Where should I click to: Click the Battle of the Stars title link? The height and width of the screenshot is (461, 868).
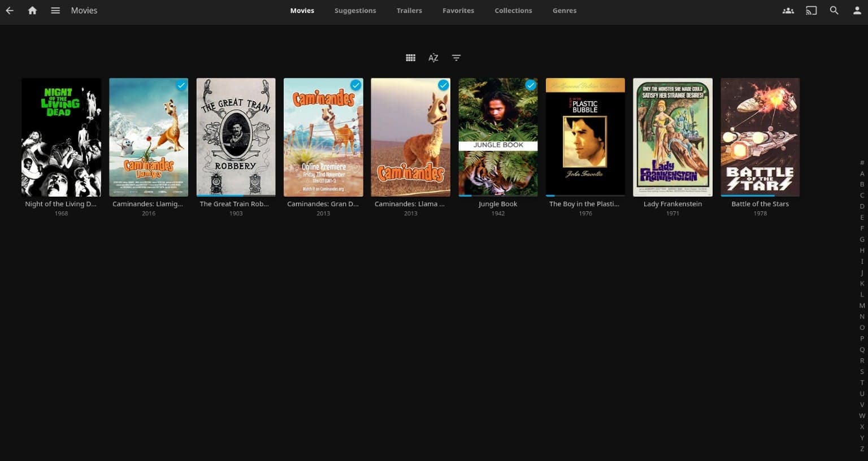pyautogui.click(x=760, y=204)
